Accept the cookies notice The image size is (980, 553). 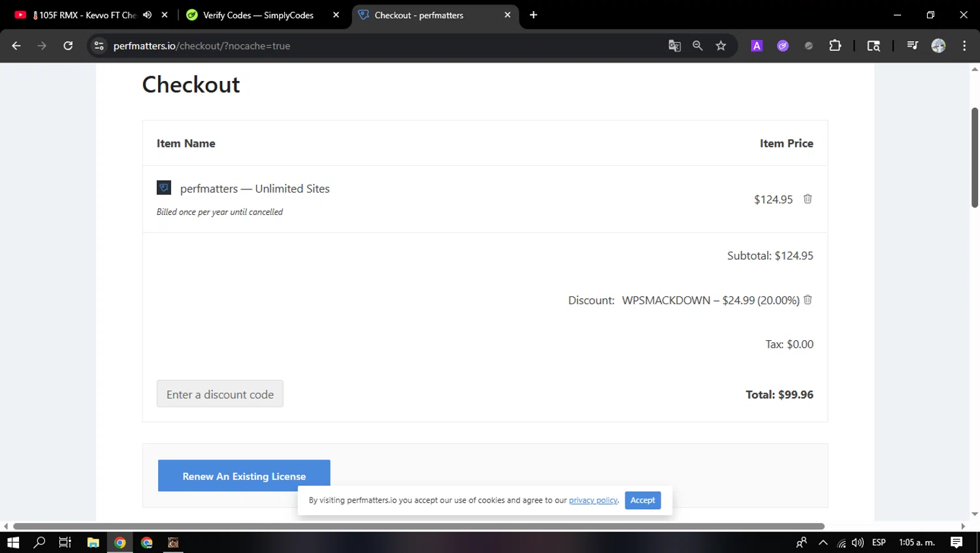point(643,500)
